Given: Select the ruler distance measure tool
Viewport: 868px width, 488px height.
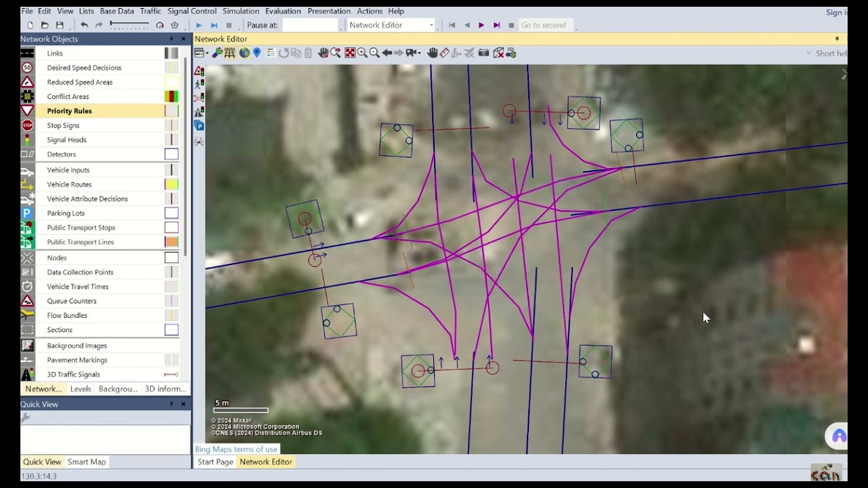Looking at the screenshot, I should pos(445,53).
